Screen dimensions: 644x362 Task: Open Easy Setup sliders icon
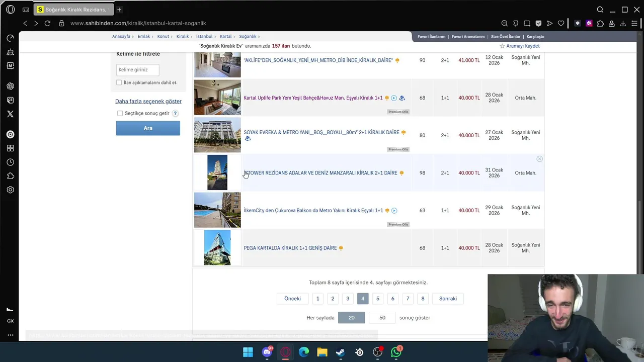635,23
